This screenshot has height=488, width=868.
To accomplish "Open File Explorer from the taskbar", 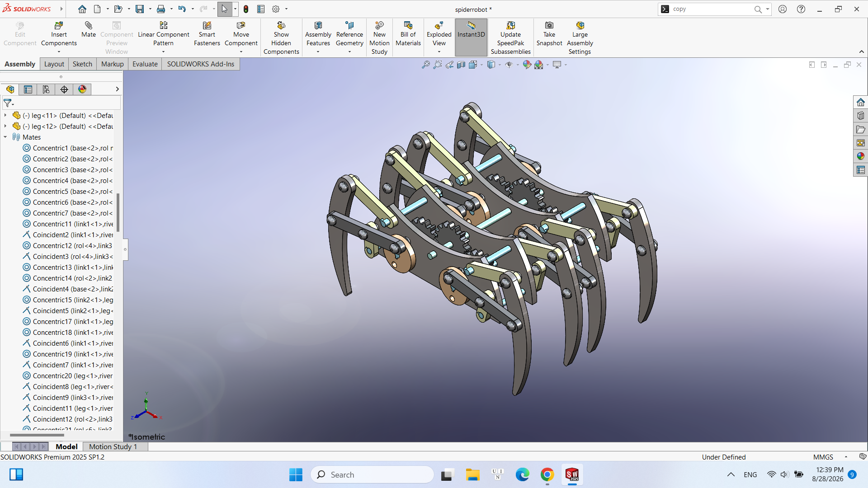I will [473, 474].
